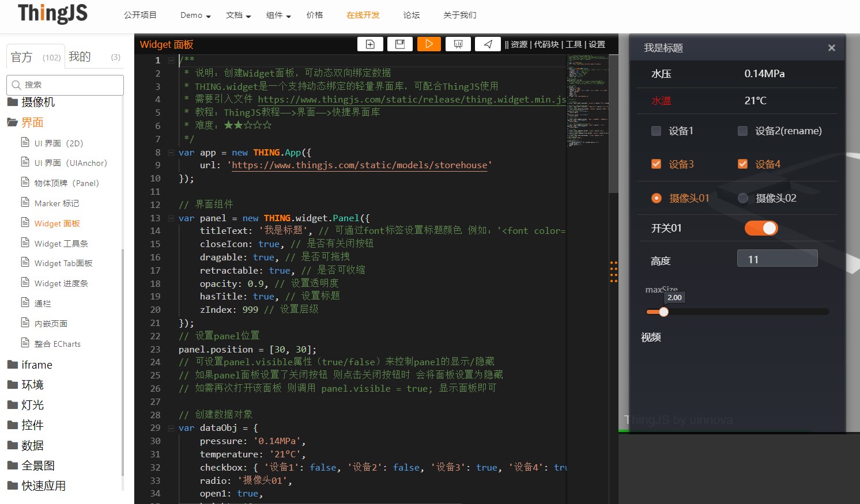Screen dimensions: 860x504
Task: Fold code at line 1 comment block
Action: [x=171, y=60]
